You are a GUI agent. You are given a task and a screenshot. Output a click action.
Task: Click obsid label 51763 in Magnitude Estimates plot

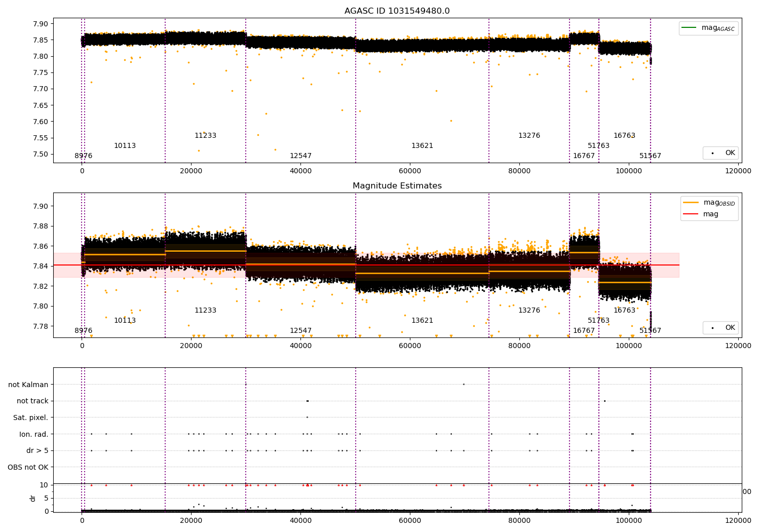coord(598,321)
